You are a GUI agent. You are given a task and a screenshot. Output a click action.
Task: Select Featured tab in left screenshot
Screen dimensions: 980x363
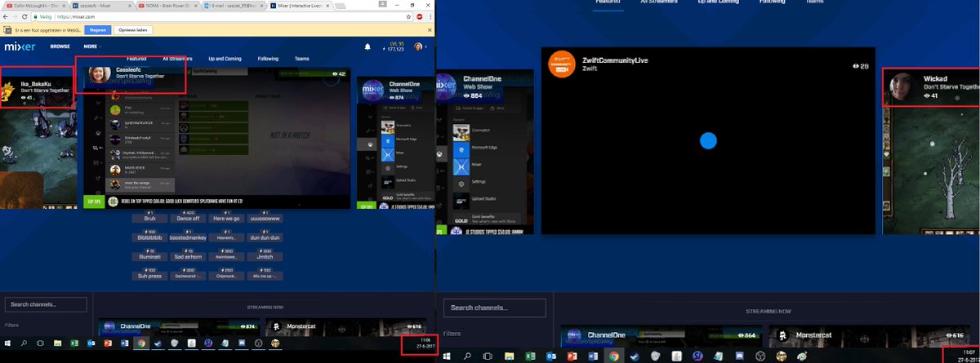(136, 59)
